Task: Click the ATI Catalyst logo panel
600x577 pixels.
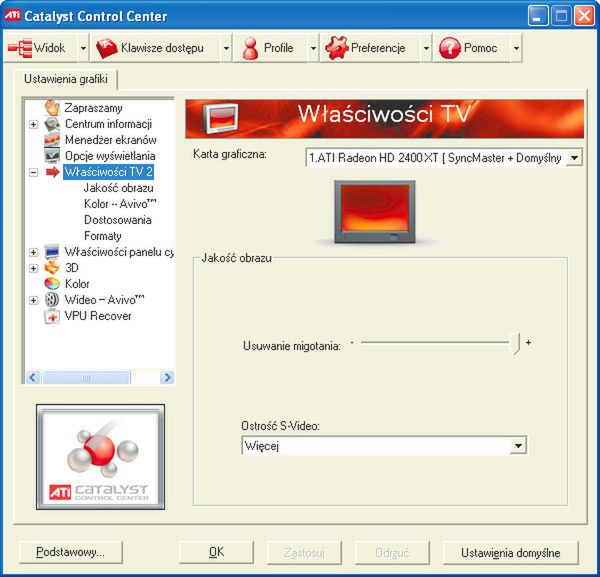Action: [101, 457]
